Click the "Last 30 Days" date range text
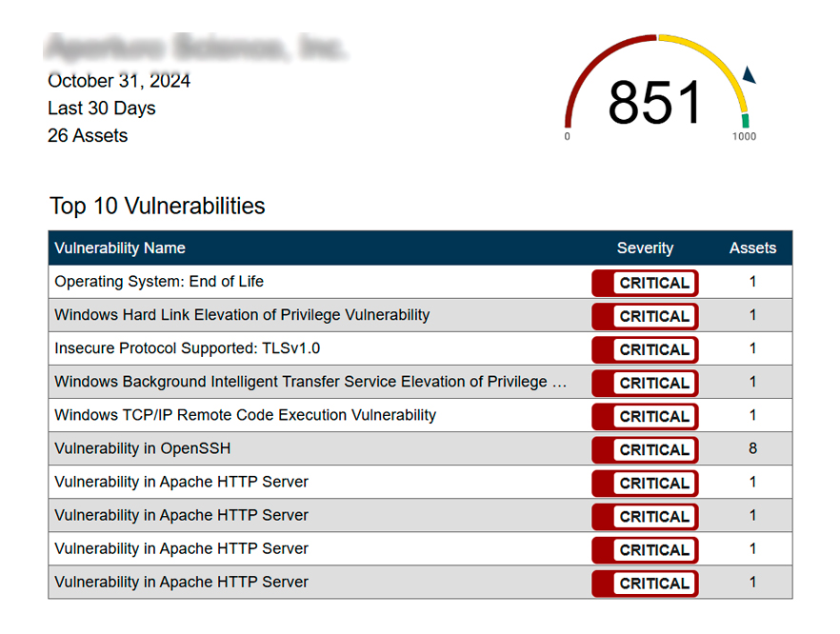Screen dimensions: 840x634 [102, 109]
